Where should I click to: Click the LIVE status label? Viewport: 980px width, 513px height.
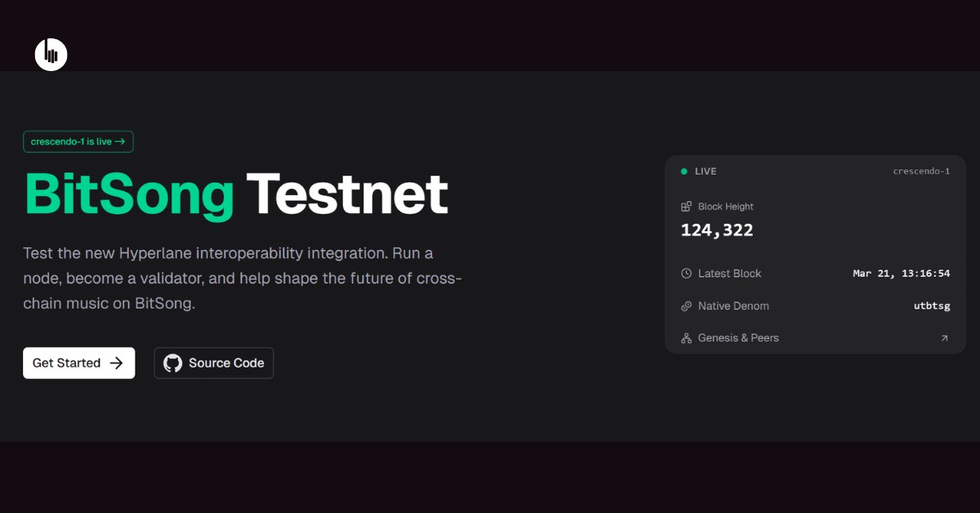click(706, 172)
